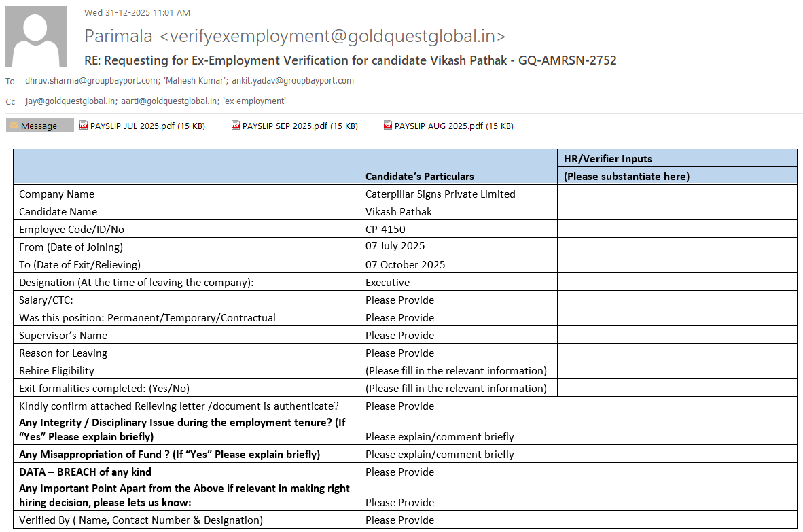Click 'DATA – BREACH of any kind' label
Screen dimensions: 803x532
pyautogui.click(x=85, y=472)
